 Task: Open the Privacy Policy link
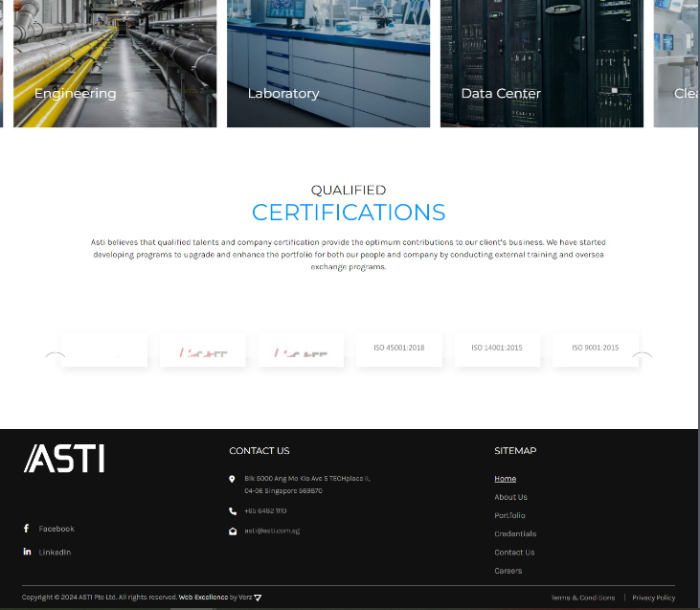(x=653, y=598)
